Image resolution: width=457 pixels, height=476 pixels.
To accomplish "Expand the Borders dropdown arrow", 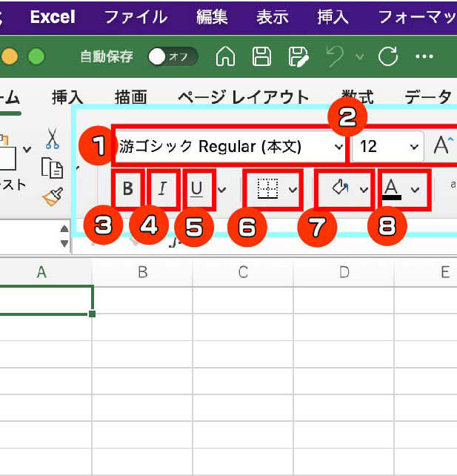I will [x=293, y=190].
